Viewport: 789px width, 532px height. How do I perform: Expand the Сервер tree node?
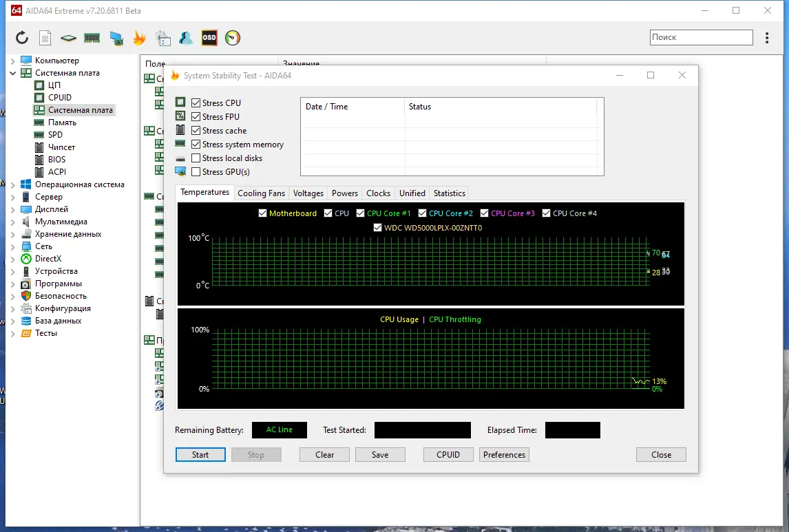pos(12,197)
